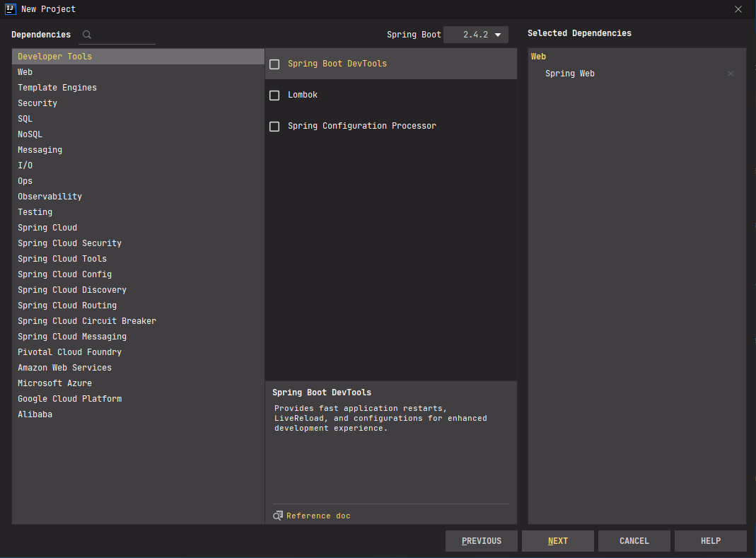756x558 pixels.
Task: Select Spring Cloud Tools category
Action: 139,259
